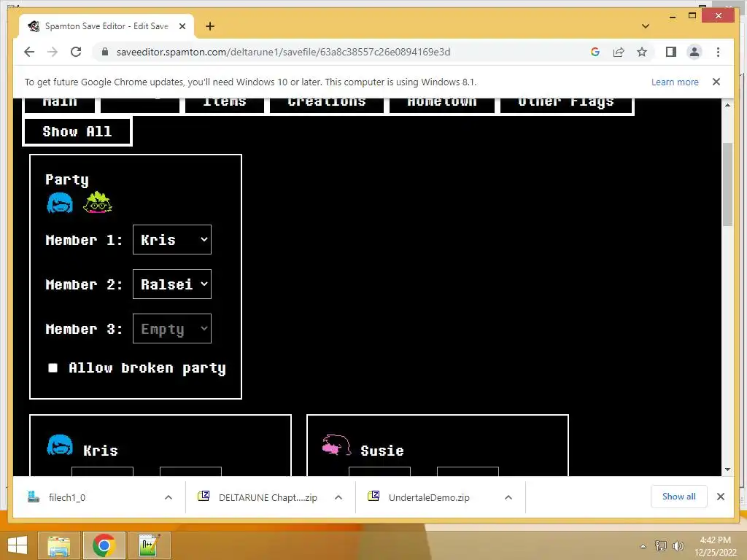The image size is (747, 560).
Task: Open the tab search dropdown arrow
Action: point(646,26)
